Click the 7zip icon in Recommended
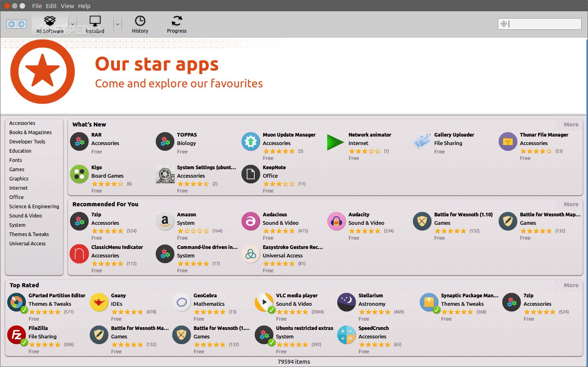The image size is (588, 367). 79,222
